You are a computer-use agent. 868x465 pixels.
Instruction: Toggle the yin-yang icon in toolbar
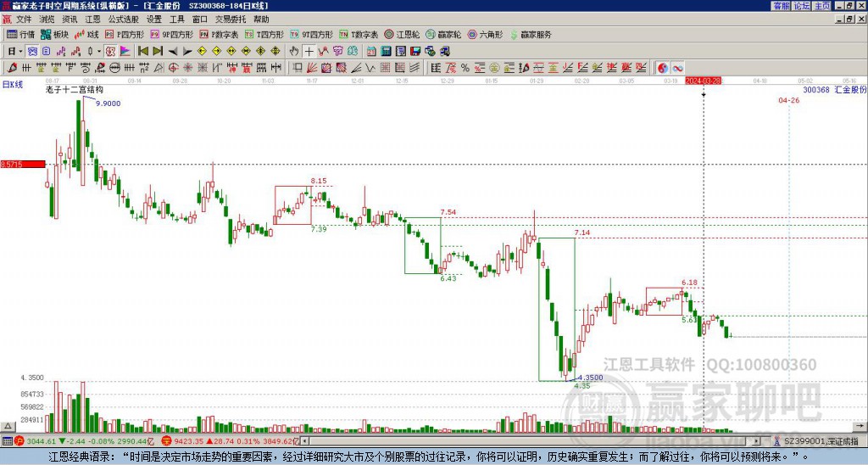pyautogui.click(x=662, y=68)
